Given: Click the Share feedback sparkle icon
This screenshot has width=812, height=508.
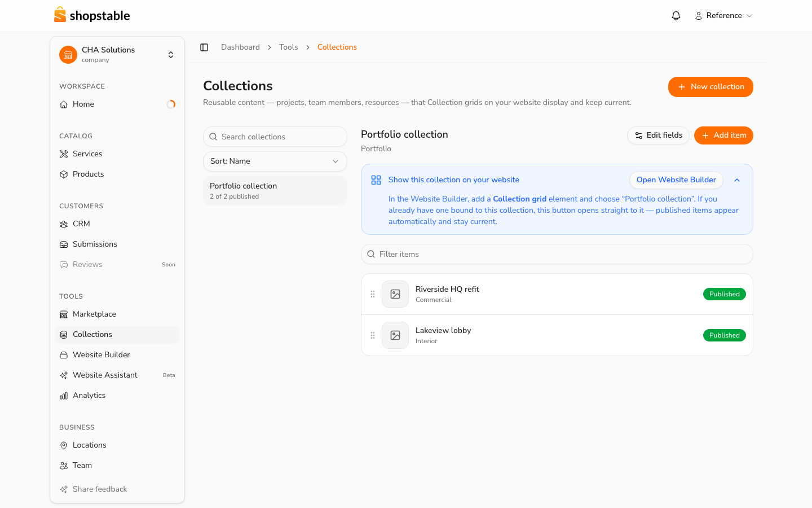Looking at the screenshot, I should (x=64, y=489).
